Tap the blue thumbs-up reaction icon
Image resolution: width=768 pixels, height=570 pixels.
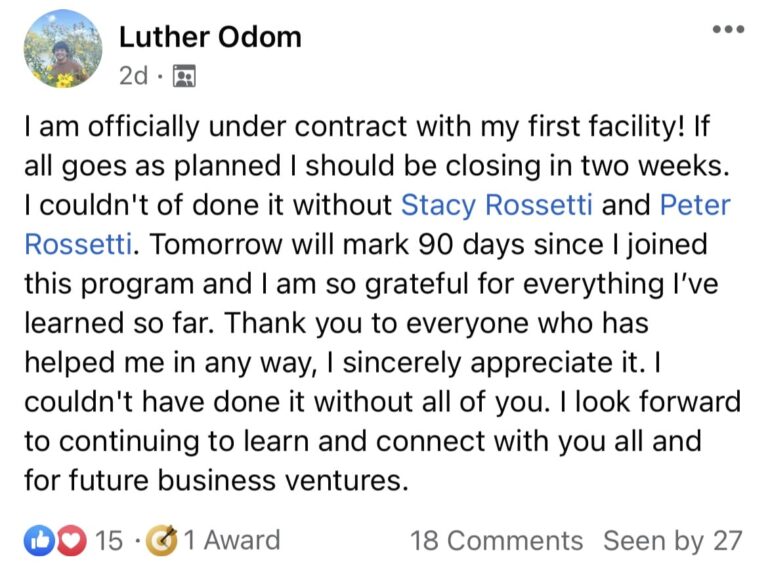[36, 541]
